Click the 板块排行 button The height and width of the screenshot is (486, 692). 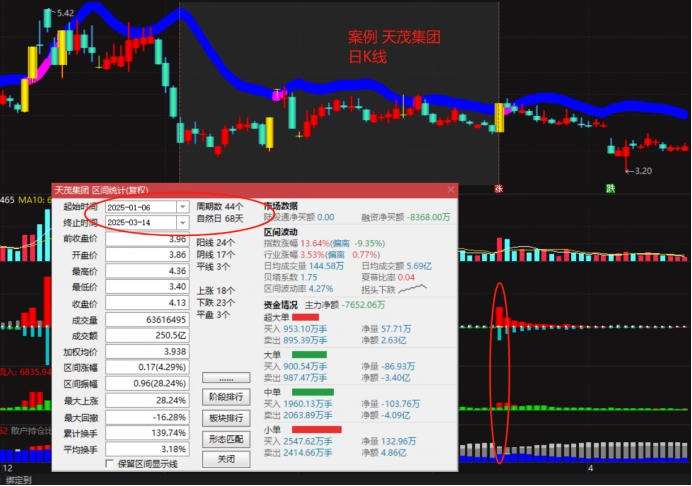coord(226,418)
